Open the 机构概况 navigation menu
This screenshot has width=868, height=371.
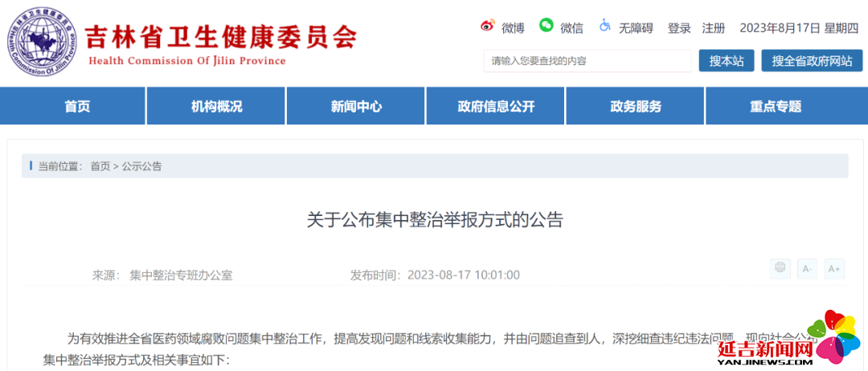[x=216, y=107]
